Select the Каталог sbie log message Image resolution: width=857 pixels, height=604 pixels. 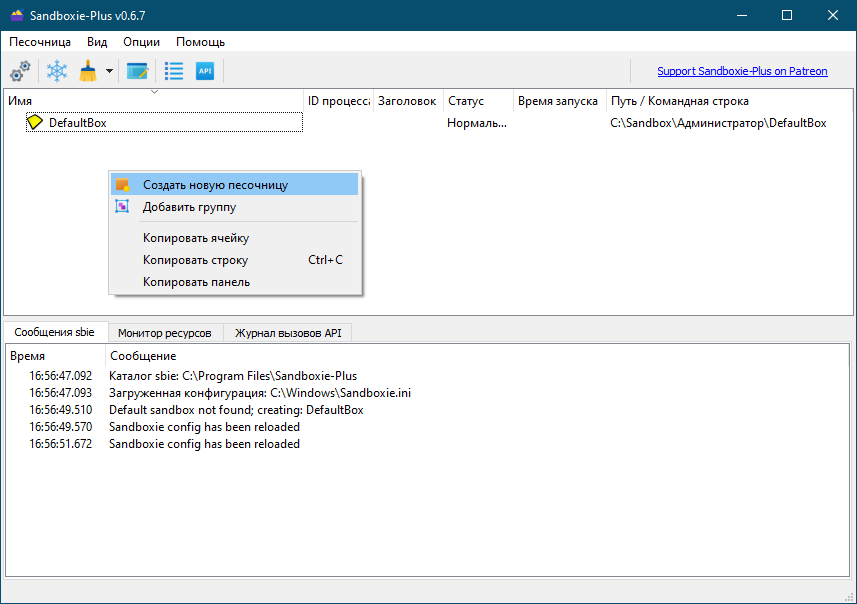click(233, 376)
